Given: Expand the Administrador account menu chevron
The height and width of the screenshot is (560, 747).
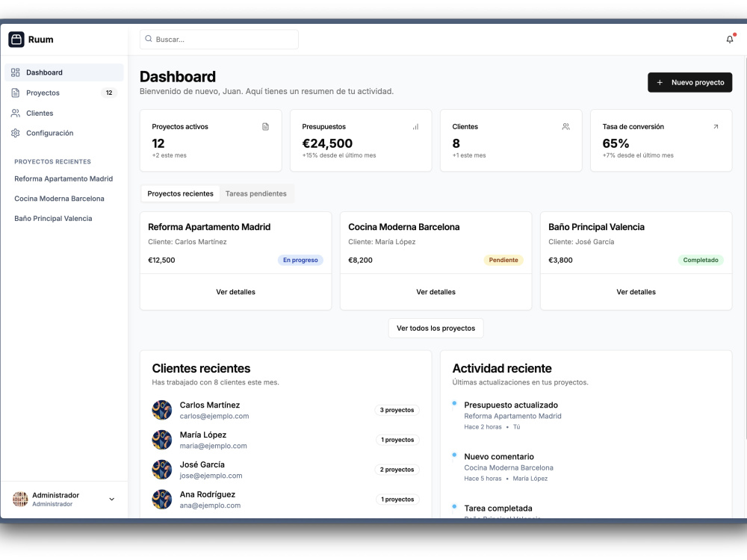Looking at the screenshot, I should point(111,499).
